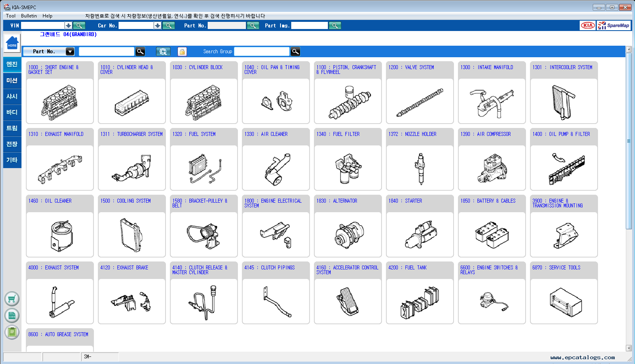Click the top bar Part No. input field

click(226, 25)
